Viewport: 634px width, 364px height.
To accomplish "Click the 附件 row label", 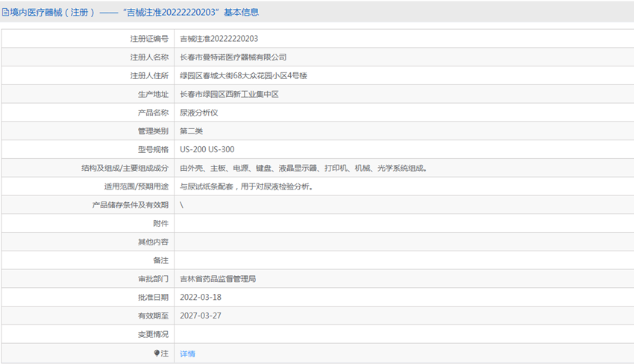I will point(160,224).
